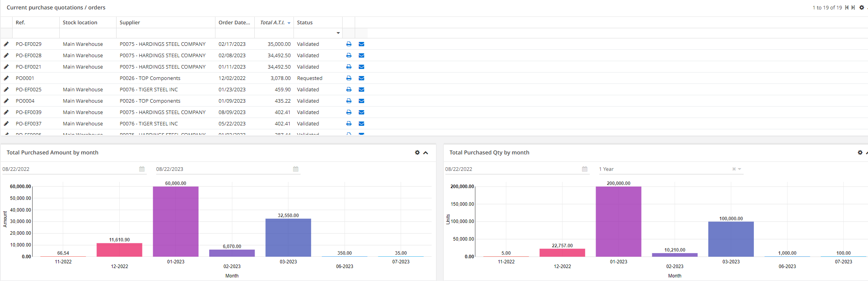868x281 pixels.
Task: Open the Status filter dropdown
Action: [338, 33]
